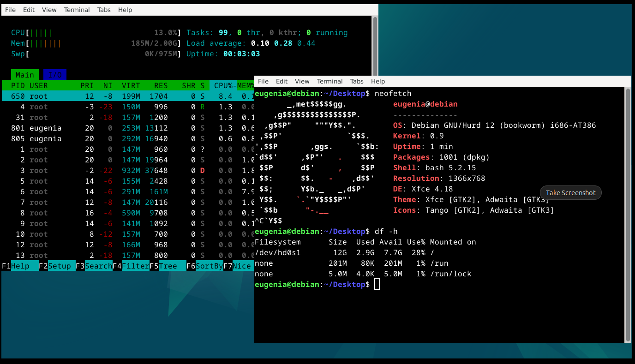Image resolution: width=635 pixels, height=364 pixels.
Task: Click the NI column header in htop
Action: (x=108, y=85)
